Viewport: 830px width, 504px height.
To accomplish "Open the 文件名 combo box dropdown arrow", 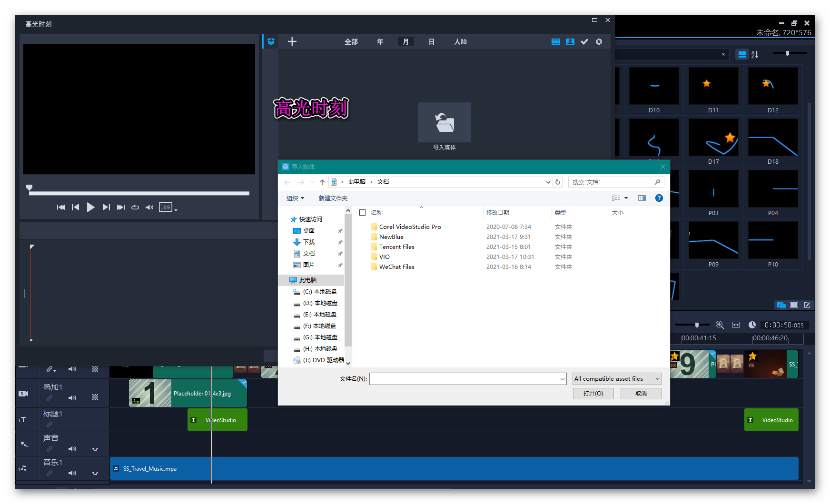I will [563, 379].
